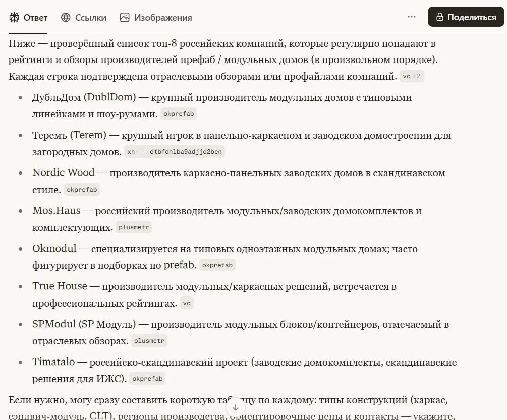
Task: Click the Perplexity answer icon
Action: click(x=14, y=18)
